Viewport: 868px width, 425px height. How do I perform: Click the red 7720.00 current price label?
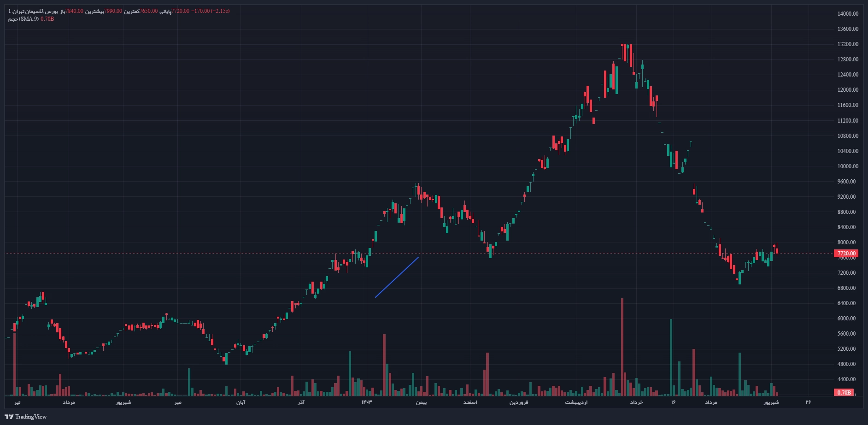[x=846, y=254]
